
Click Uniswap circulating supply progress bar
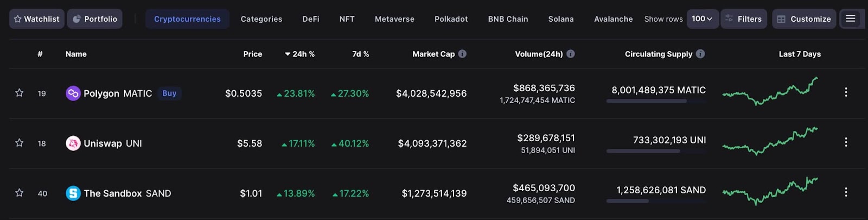point(656,151)
